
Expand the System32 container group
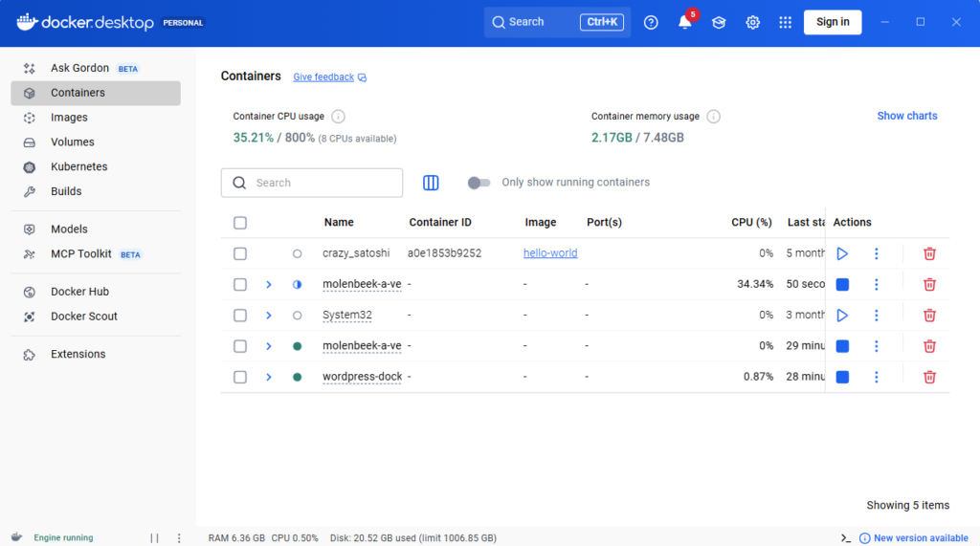click(269, 316)
